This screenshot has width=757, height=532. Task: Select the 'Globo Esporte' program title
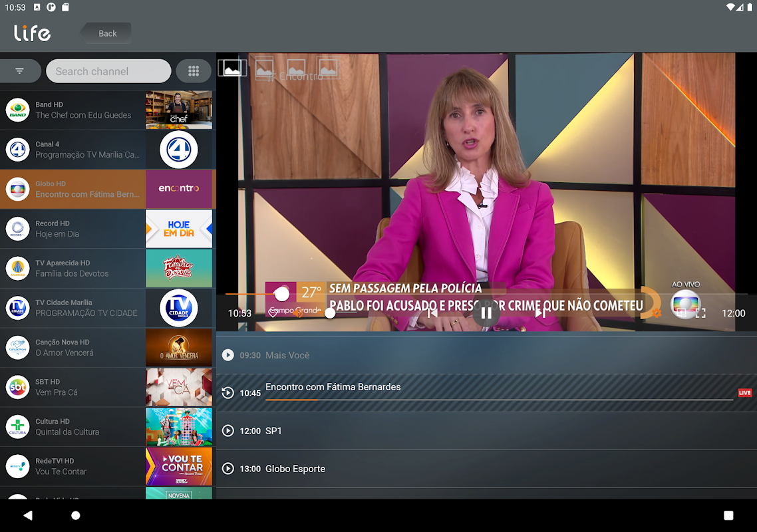(295, 469)
